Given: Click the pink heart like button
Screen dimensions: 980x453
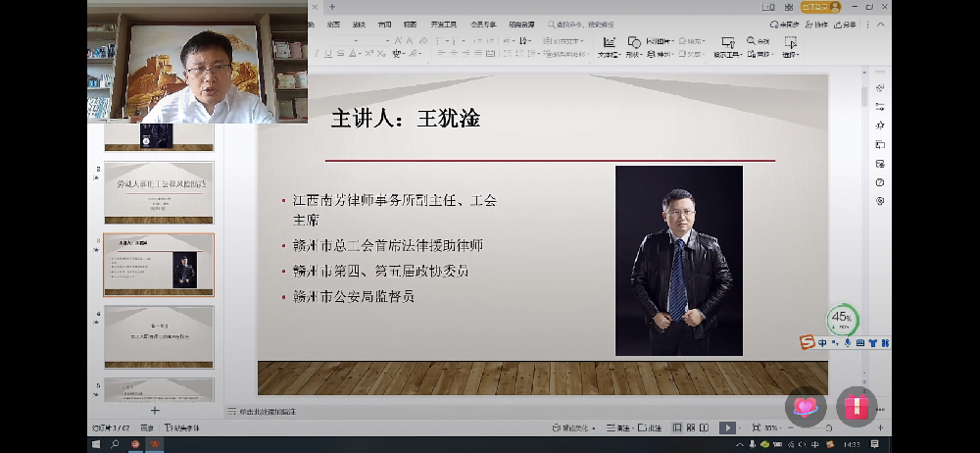Looking at the screenshot, I should pos(806,407).
